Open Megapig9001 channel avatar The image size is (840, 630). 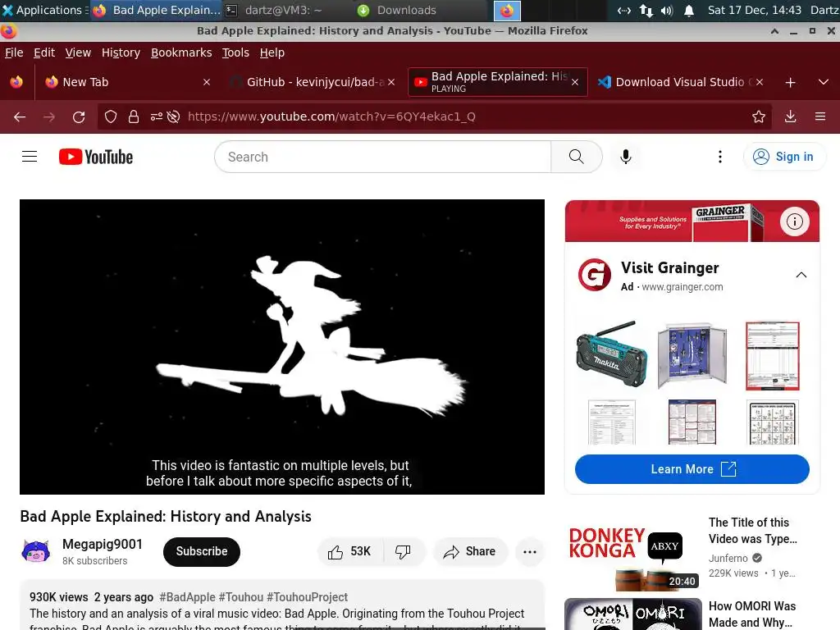[x=36, y=551]
